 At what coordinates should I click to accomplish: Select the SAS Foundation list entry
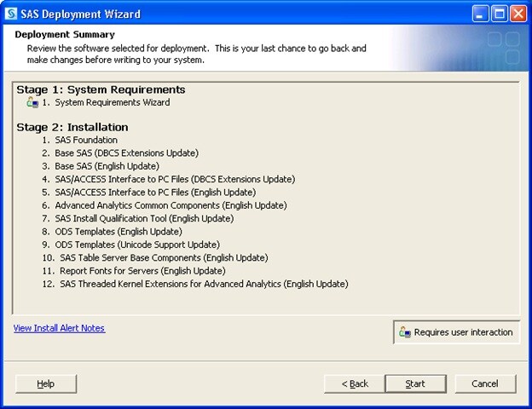click(86, 140)
